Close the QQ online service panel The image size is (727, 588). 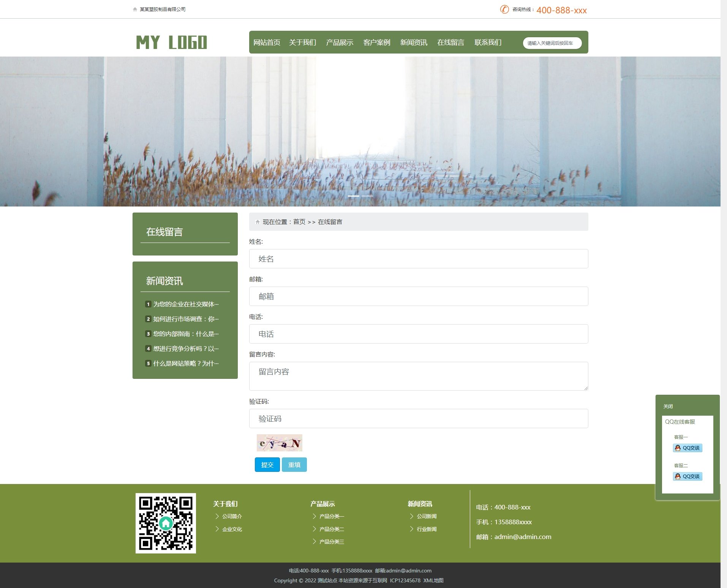[x=668, y=406]
